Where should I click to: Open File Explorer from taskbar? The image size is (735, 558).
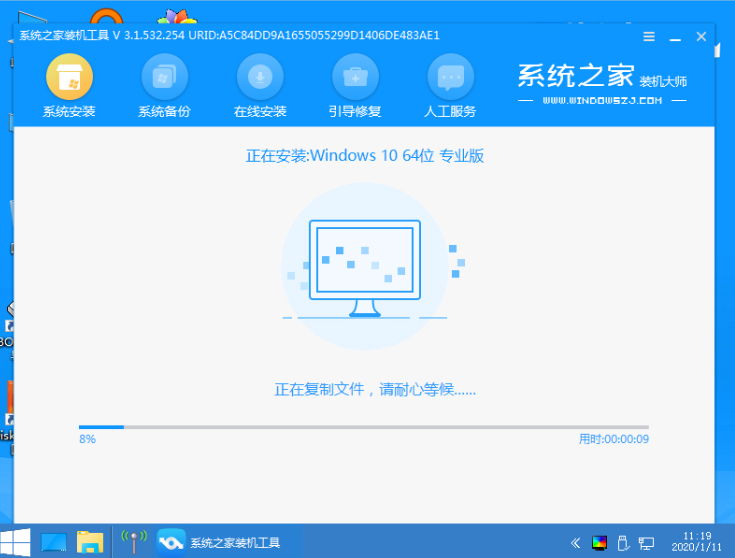90,543
